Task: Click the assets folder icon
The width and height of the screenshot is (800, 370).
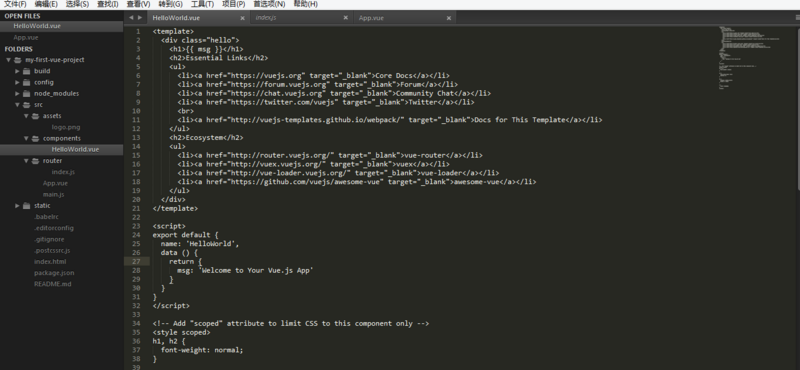Action: click(x=35, y=116)
